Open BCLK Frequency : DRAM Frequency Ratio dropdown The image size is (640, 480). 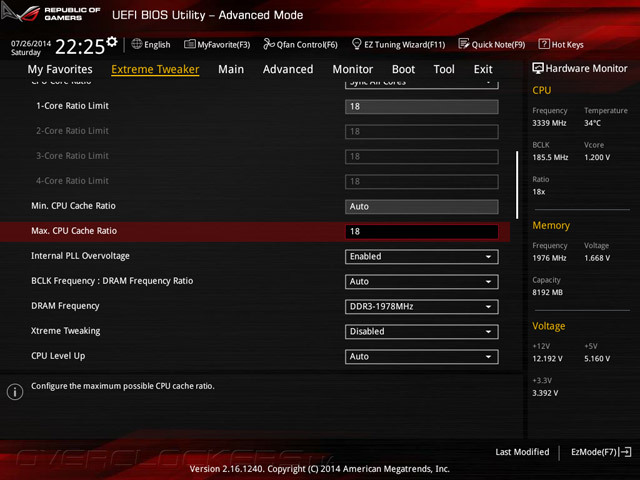tap(422, 282)
